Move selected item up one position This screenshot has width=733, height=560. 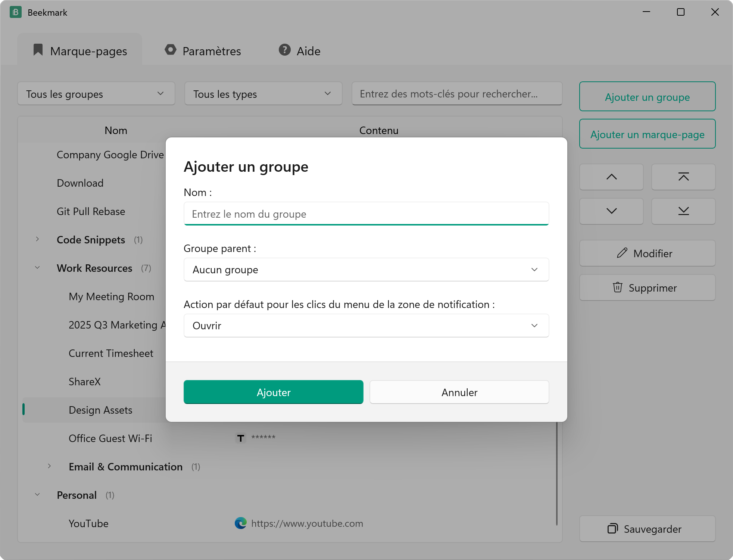pyautogui.click(x=612, y=177)
